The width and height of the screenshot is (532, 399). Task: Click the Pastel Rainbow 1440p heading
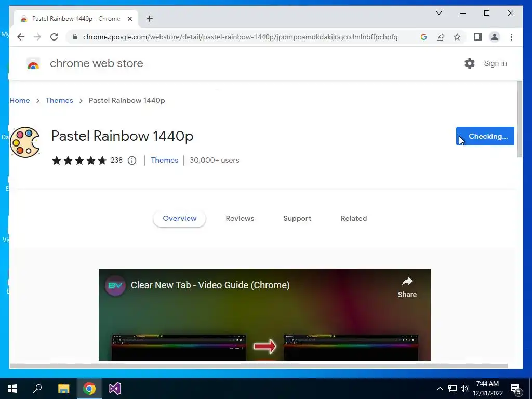[x=122, y=136]
